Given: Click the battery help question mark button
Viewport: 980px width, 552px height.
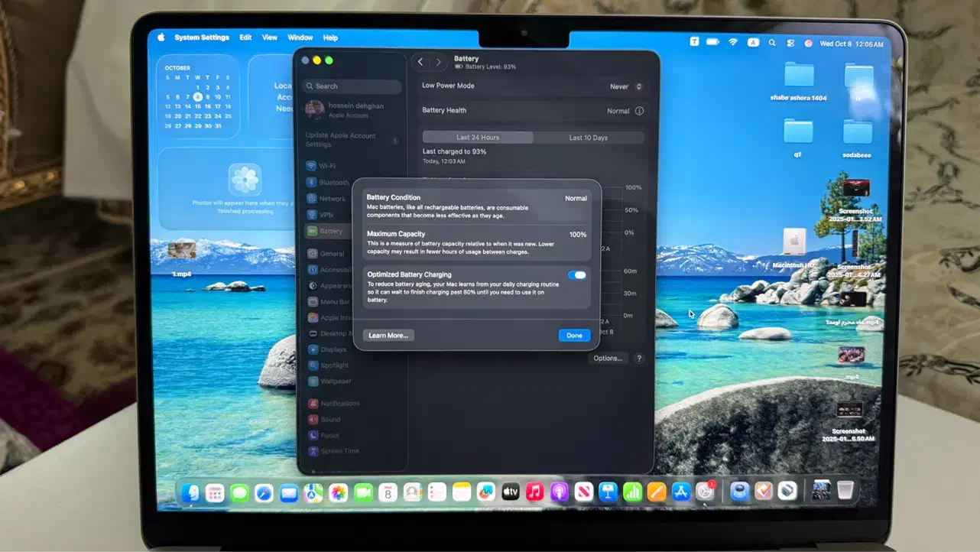Looking at the screenshot, I should point(639,358).
